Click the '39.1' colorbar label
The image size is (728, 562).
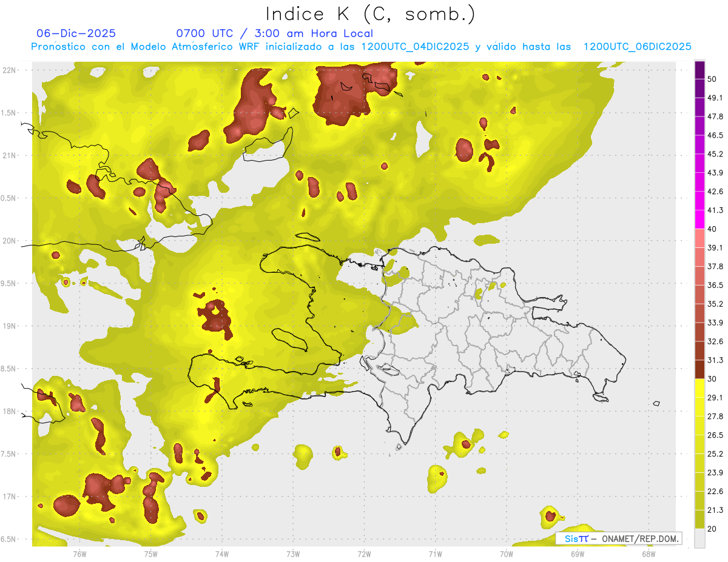[x=715, y=247]
